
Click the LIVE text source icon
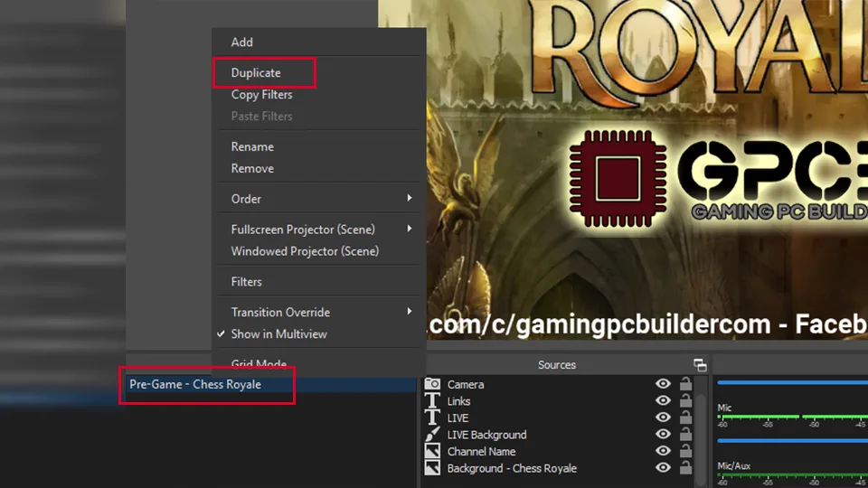(432, 418)
